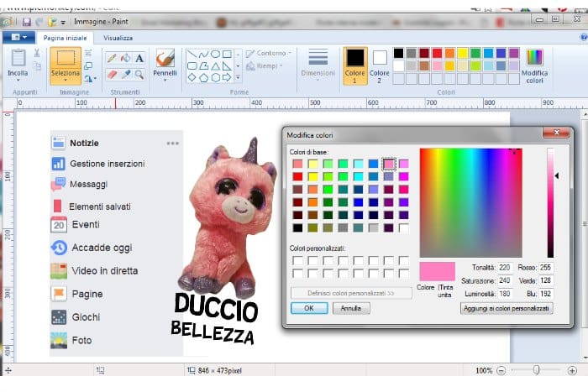This screenshot has height=392, width=588.
Task: Click the Crop icon in Immagine group
Action: [88, 53]
